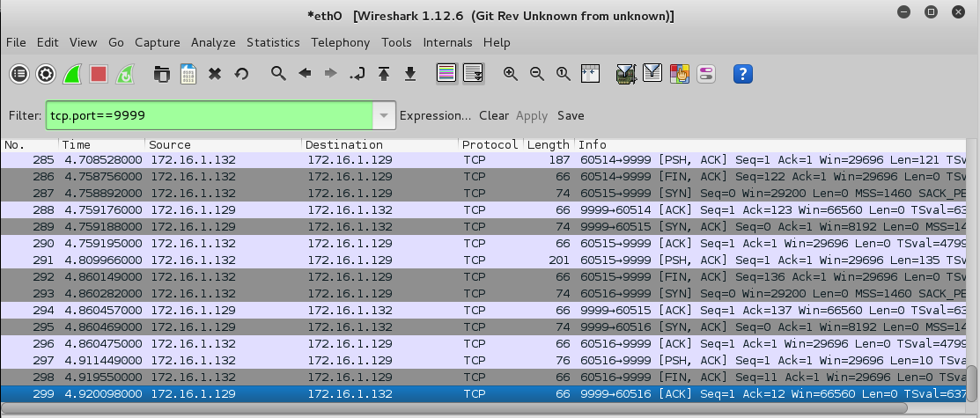Open the filter Expression dialog
980x418 pixels.
(x=435, y=115)
